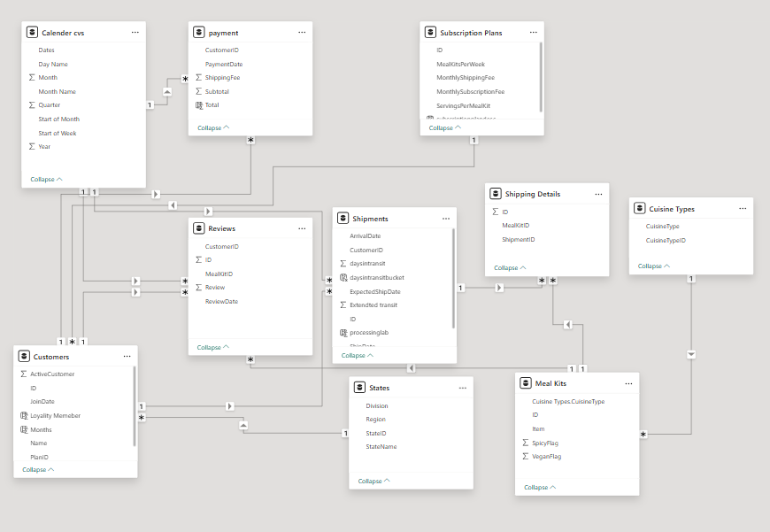Screen dimensions: 770x532
Task: Click the Shipping Details table icon
Action: 496,194
